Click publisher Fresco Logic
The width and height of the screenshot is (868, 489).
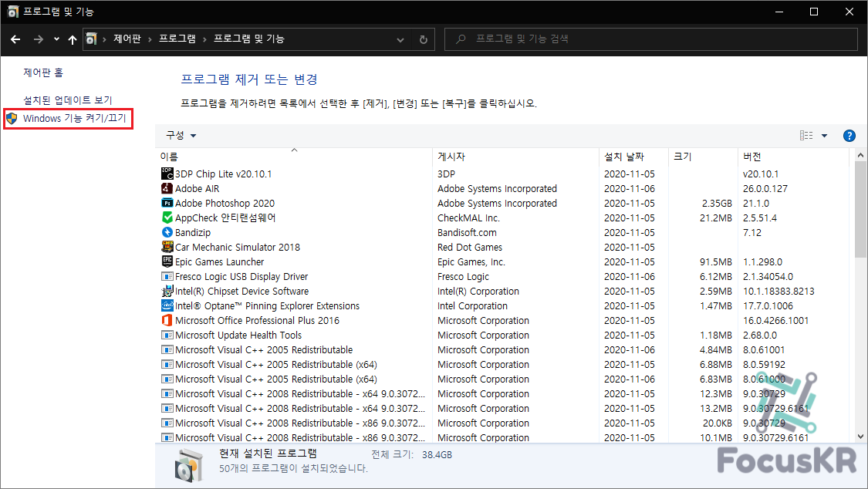[x=464, y=277]
